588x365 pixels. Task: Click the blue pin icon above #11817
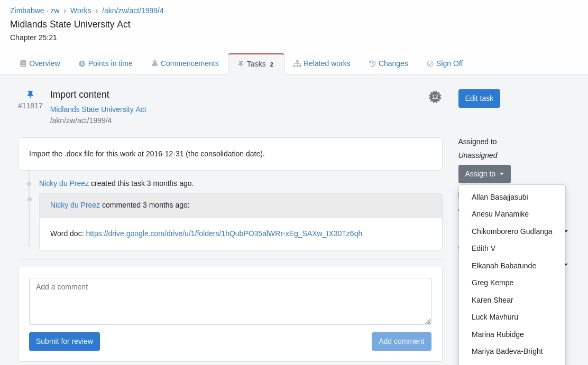click(x=30, y=94)
